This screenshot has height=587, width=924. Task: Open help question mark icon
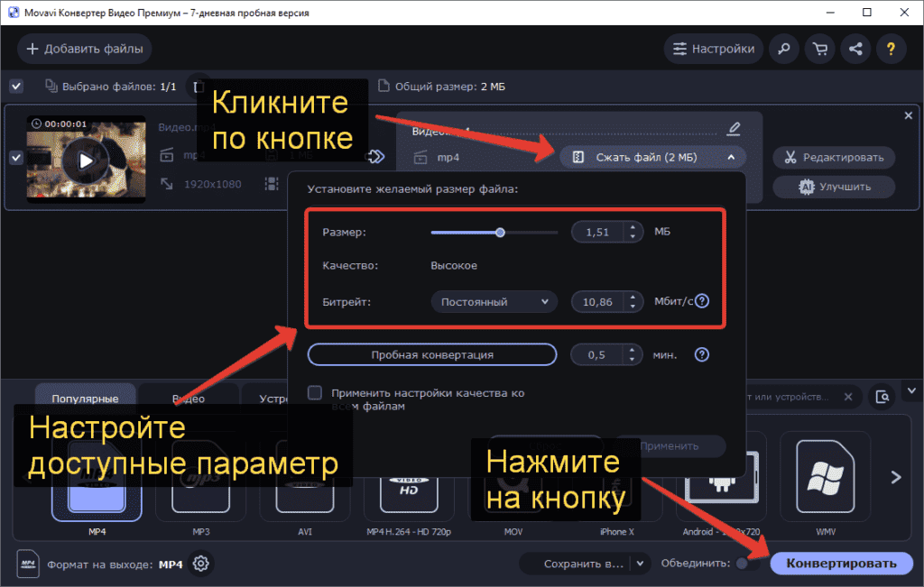click(x=891, y=49)
